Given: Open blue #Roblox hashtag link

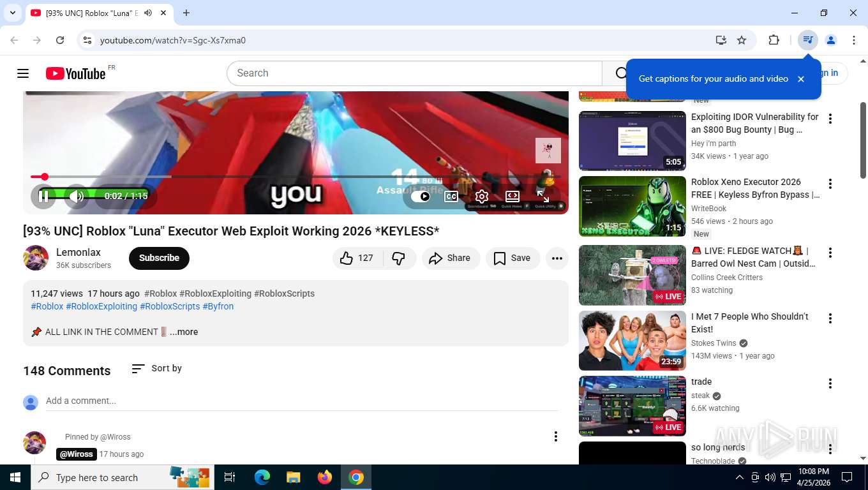Looking at the screenshot, I should tap(47, 306).
